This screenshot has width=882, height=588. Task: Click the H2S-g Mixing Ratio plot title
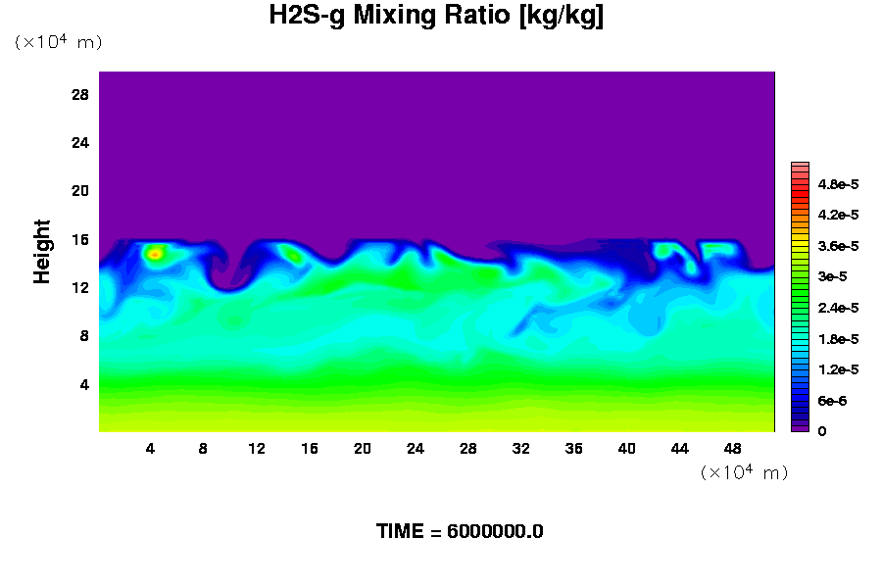coord(436,17)
